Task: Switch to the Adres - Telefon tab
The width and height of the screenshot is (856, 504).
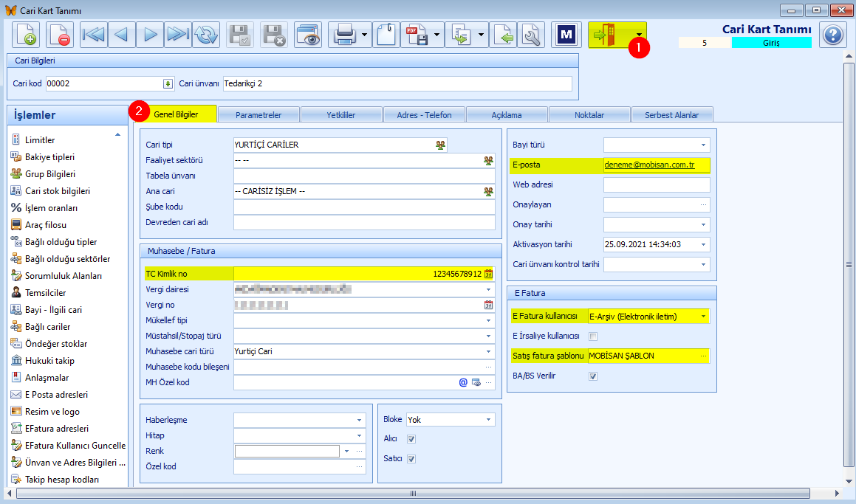Action: coord(424,114)
